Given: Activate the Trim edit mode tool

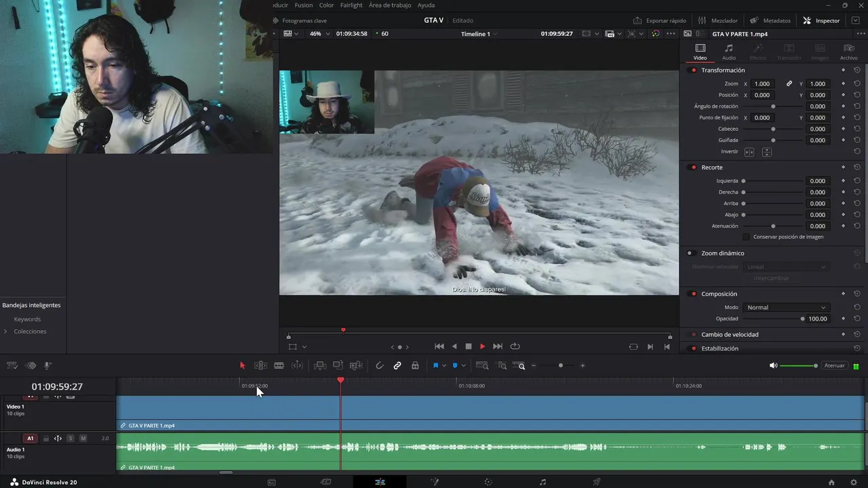Looking at the screenshot, I should point(260,365).
